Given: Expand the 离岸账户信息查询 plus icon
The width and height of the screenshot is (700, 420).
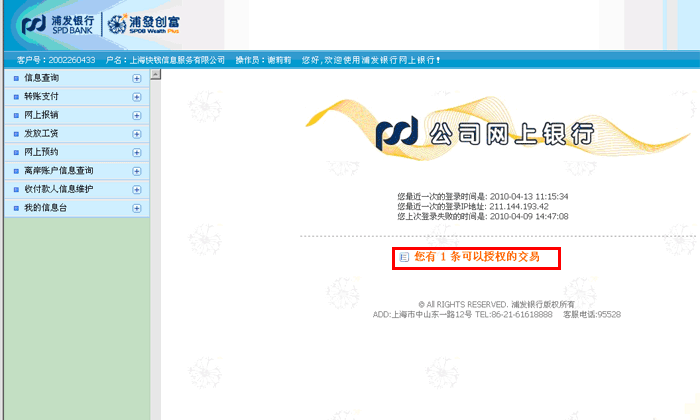Looking at the screenshot, I should point(137,171).
